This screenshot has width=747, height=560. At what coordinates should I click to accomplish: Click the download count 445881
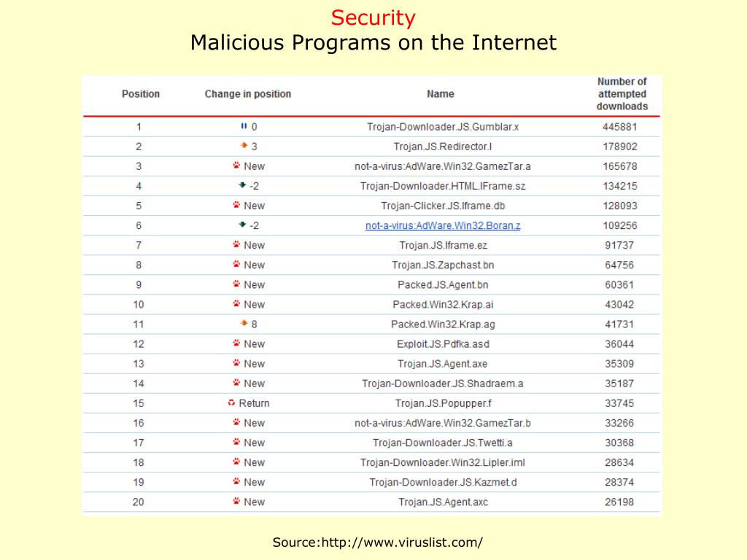coord(619,127)
